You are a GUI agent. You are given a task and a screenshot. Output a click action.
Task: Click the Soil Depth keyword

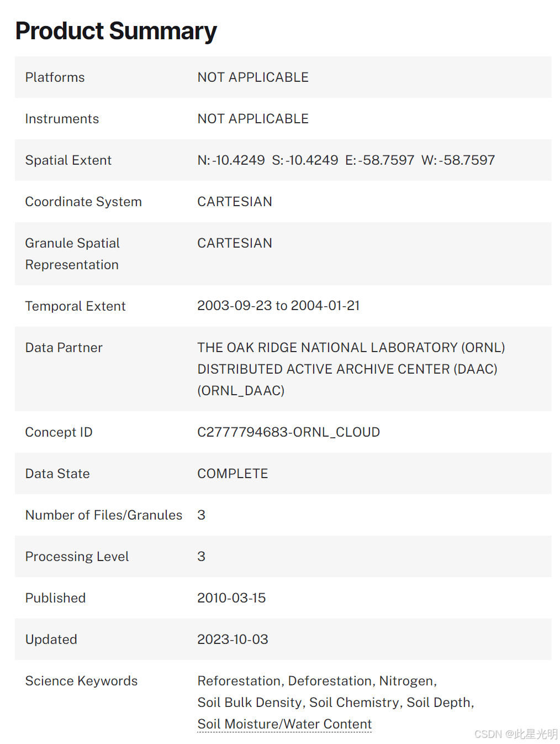[x=439, y=703]
